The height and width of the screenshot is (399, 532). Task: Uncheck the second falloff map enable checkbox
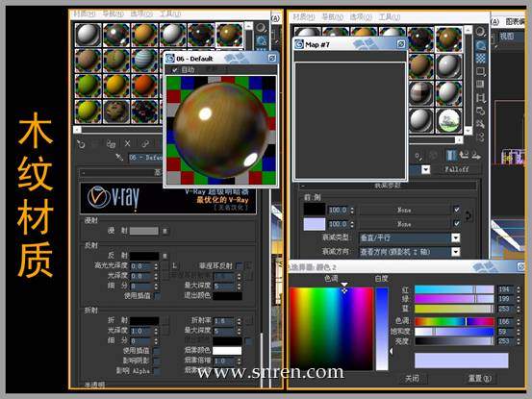tap(457, 224)
